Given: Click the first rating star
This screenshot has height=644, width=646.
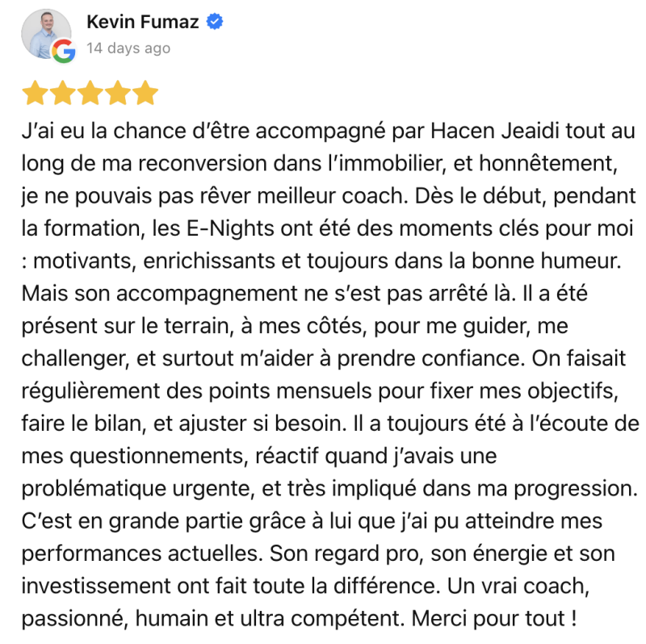Looking at the screenshot, I should (x=34, y=94).
